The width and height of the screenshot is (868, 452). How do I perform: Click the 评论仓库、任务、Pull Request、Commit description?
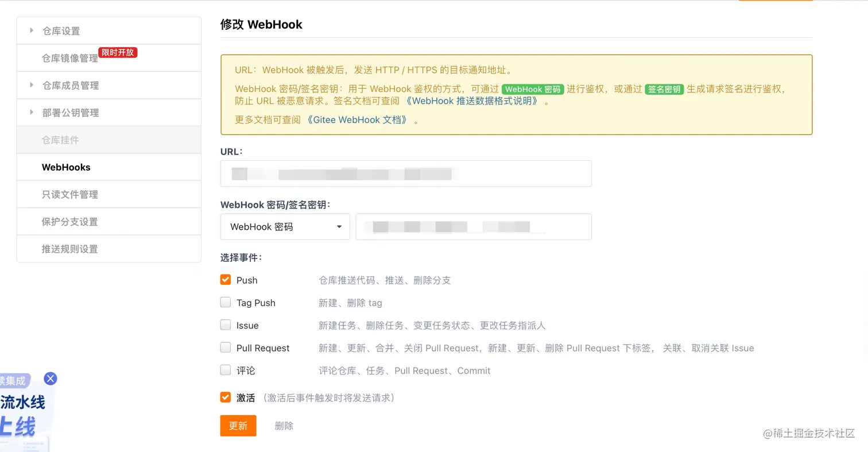pos(405,371)
